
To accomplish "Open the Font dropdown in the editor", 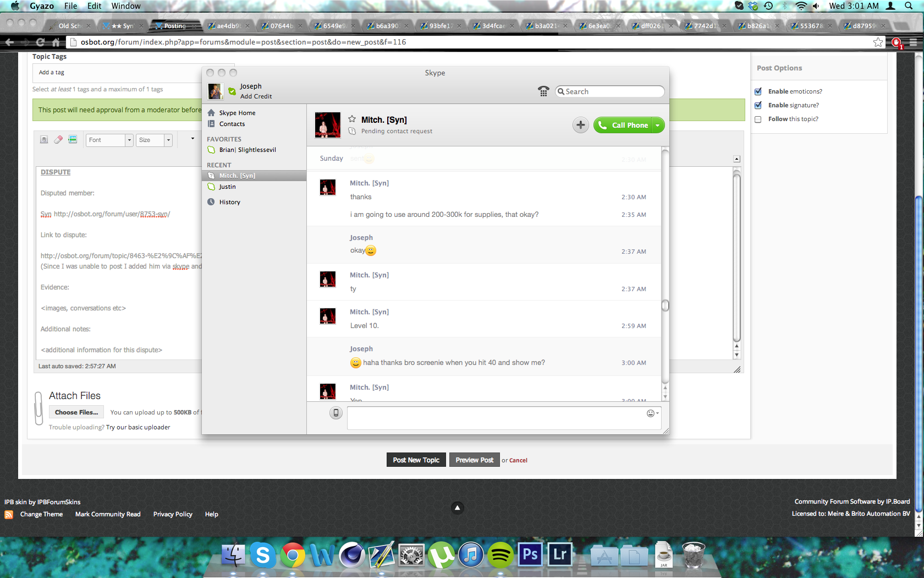I will point(110,140).
